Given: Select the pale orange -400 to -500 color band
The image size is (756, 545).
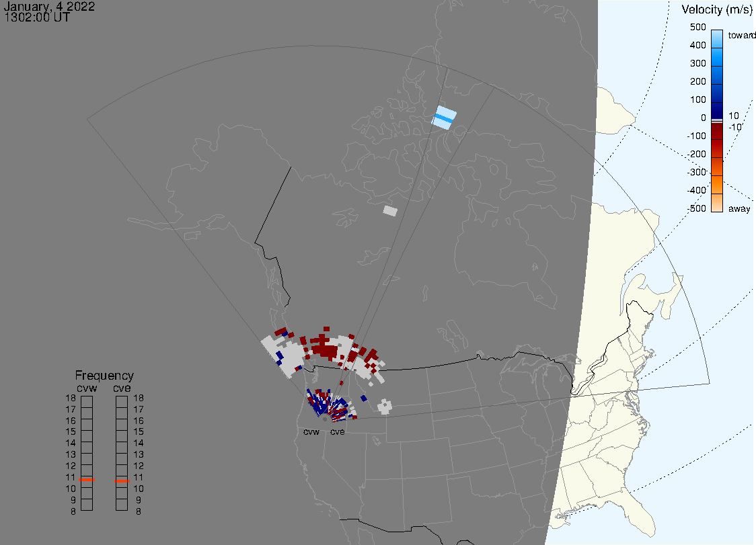Looking at the screenshot, I should coord(717,203).
